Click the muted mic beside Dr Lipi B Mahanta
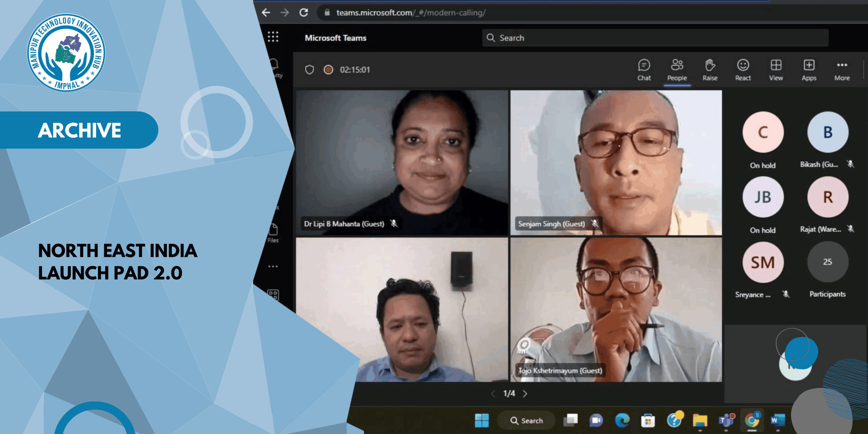 394,223
